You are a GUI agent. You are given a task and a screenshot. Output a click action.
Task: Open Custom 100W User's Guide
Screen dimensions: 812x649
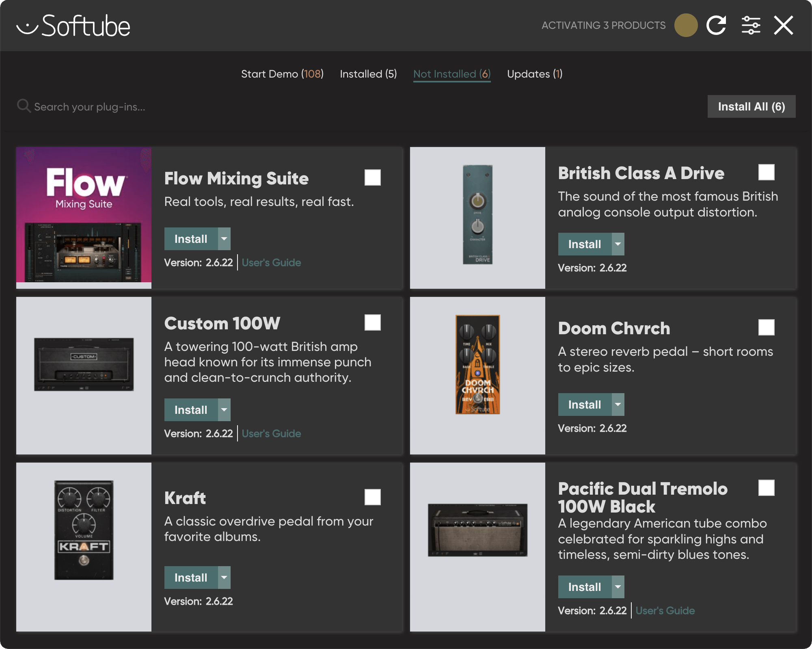[271, 433]
